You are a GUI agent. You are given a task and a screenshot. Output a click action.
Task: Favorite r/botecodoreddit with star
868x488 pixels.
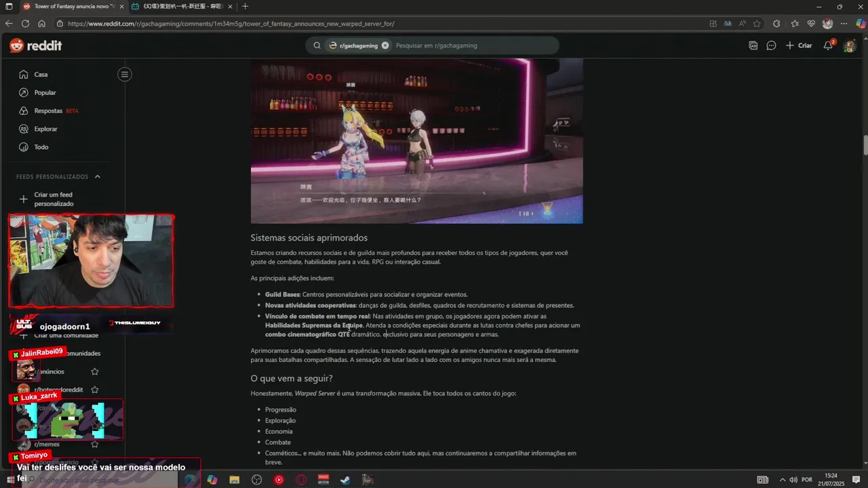95,390
